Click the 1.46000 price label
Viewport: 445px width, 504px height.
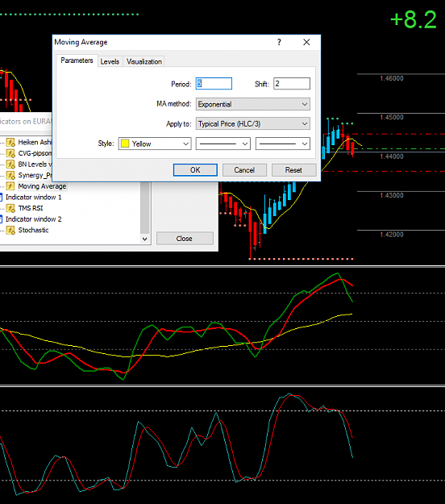pos(392,78)
